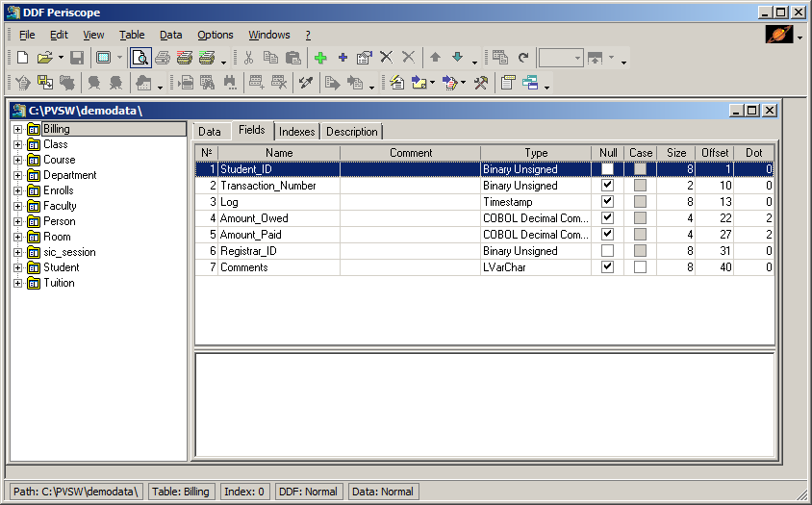Click the teal down arrow icon

(457, 57)
